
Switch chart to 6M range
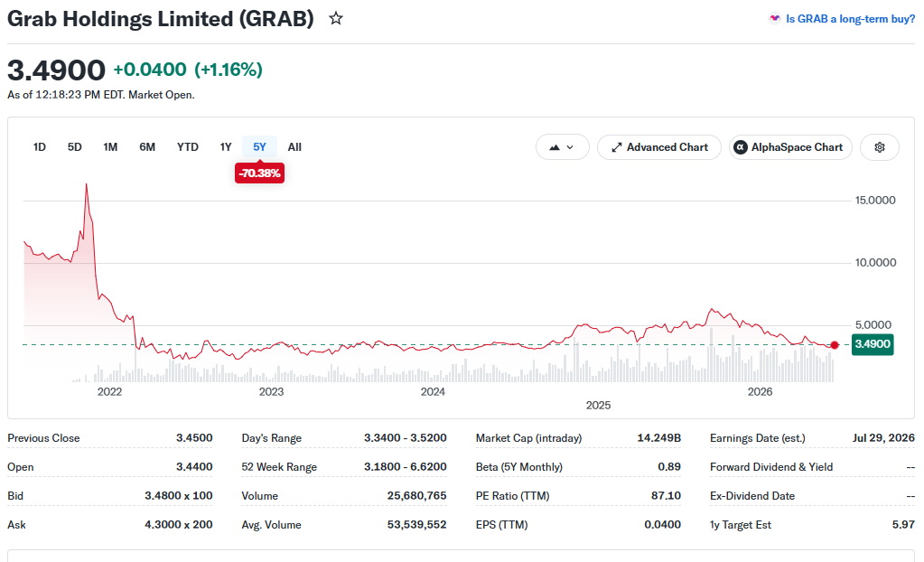pos(147,147)
